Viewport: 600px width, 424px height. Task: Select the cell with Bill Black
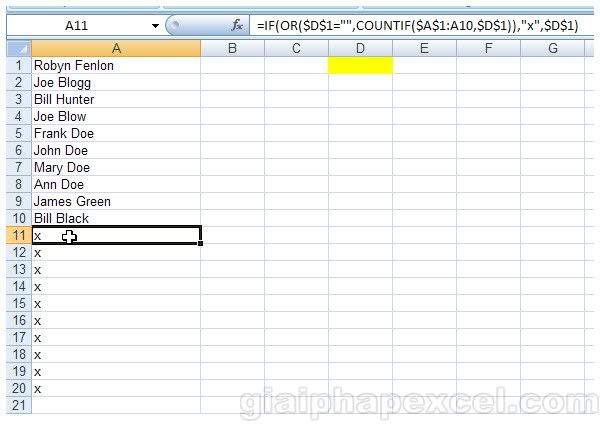click(116, 218)
